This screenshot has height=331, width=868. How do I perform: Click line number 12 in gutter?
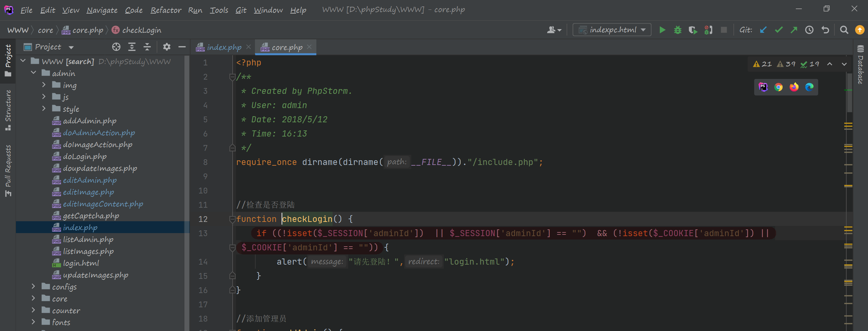pyautogui.click(x=203, y=219)
